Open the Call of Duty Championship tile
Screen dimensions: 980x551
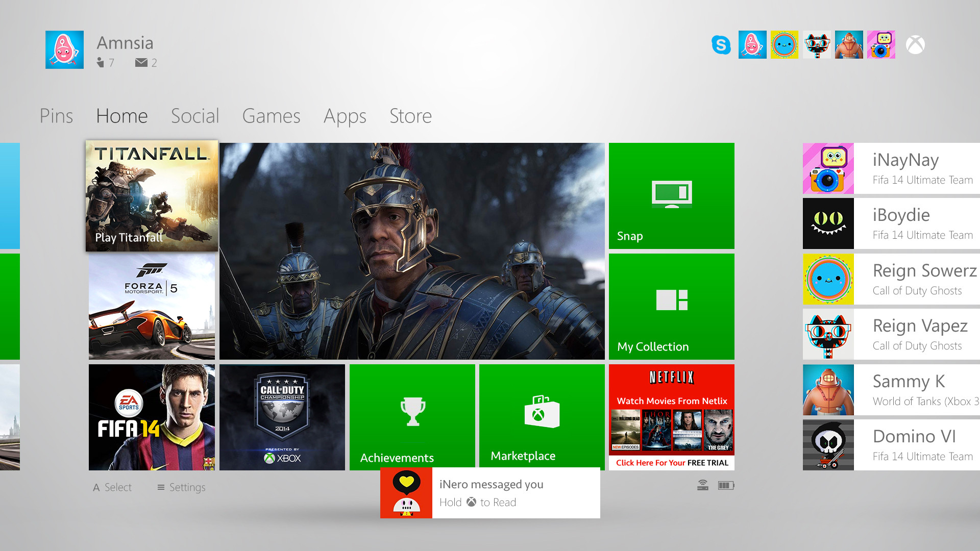(282, 417)
